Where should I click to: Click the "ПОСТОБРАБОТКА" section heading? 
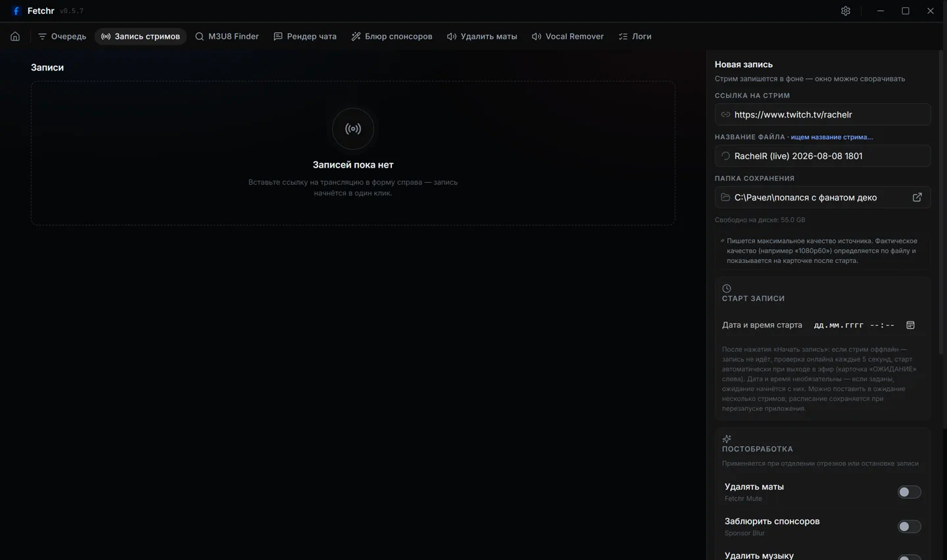point(758,449)
